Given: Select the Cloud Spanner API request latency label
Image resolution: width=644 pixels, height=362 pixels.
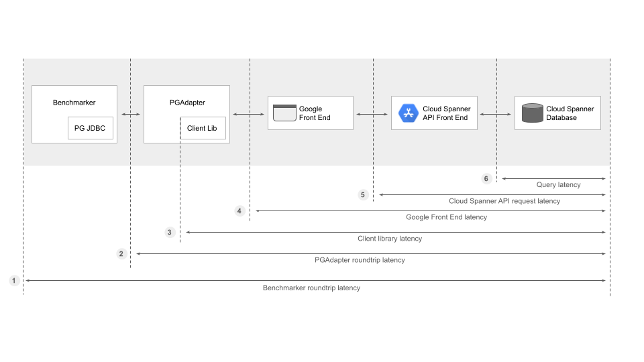Looking at the screenshot, I should click(504, 201).
